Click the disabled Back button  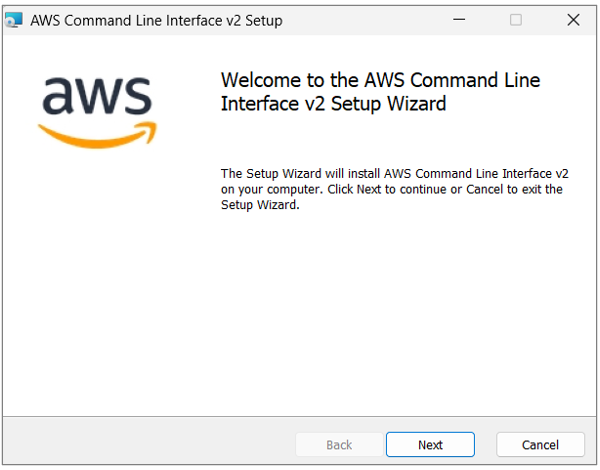[x=339, y=445]
